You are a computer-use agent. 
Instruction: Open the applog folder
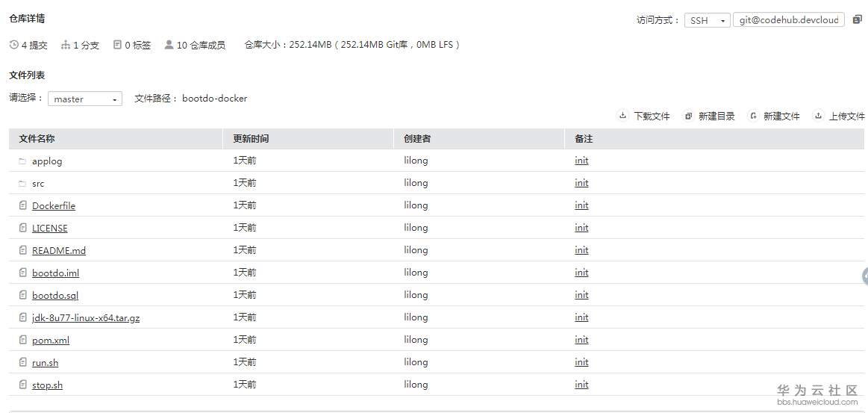[47, 161]
